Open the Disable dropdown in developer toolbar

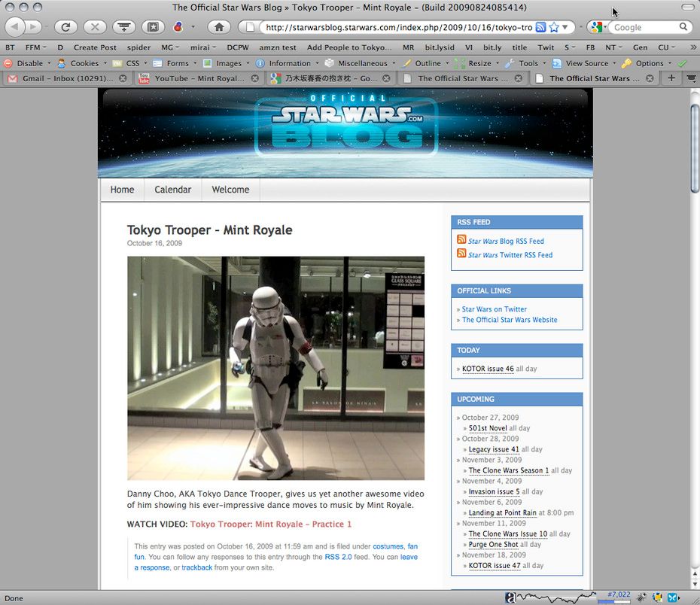(x=29, y=63)
